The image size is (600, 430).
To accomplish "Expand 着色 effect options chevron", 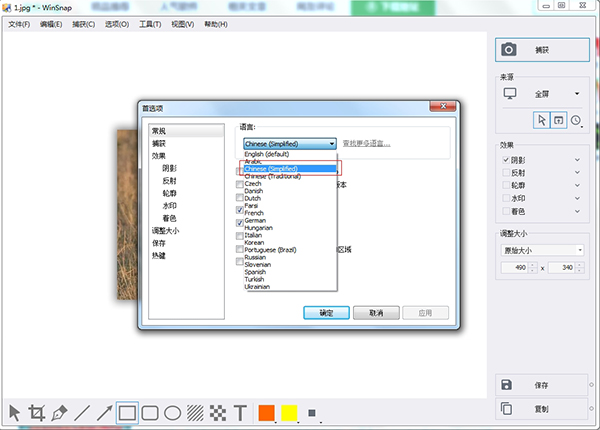I will (577, 211).
